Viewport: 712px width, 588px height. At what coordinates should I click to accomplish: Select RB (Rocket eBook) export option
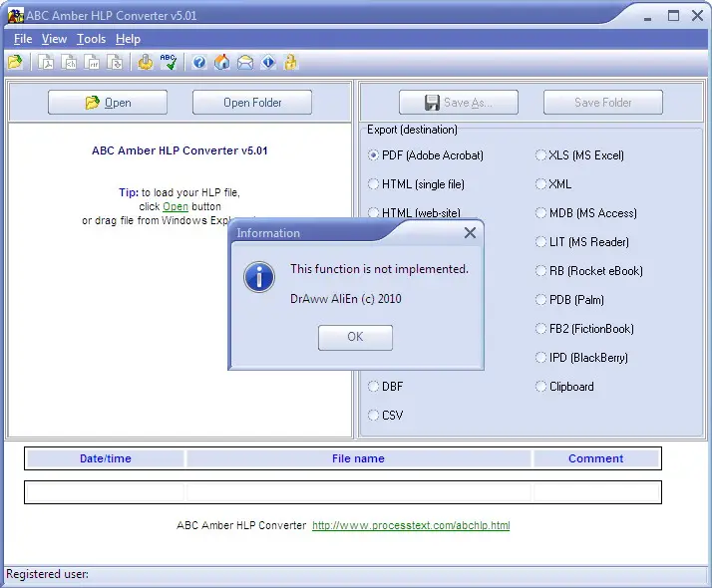(x=589, y=271)
